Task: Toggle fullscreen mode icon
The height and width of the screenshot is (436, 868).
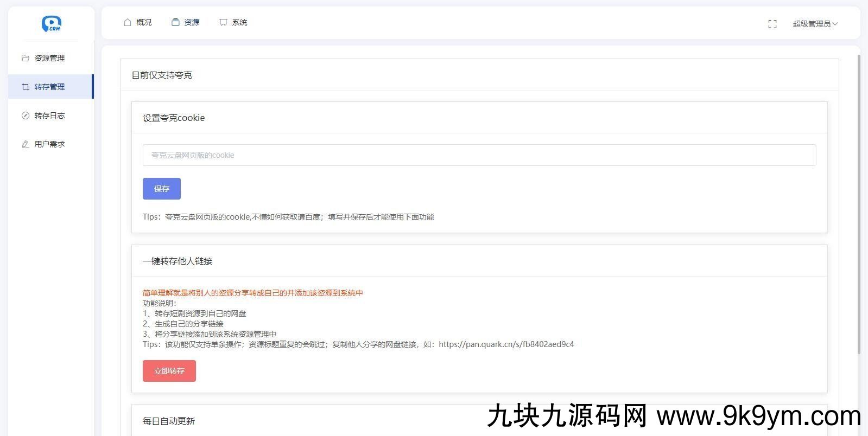Action: tap(772, 24)
